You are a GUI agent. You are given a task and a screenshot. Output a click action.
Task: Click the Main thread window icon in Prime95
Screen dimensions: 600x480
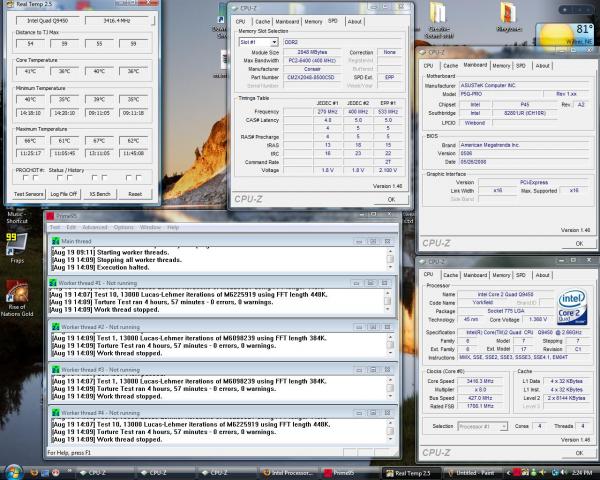56,241
